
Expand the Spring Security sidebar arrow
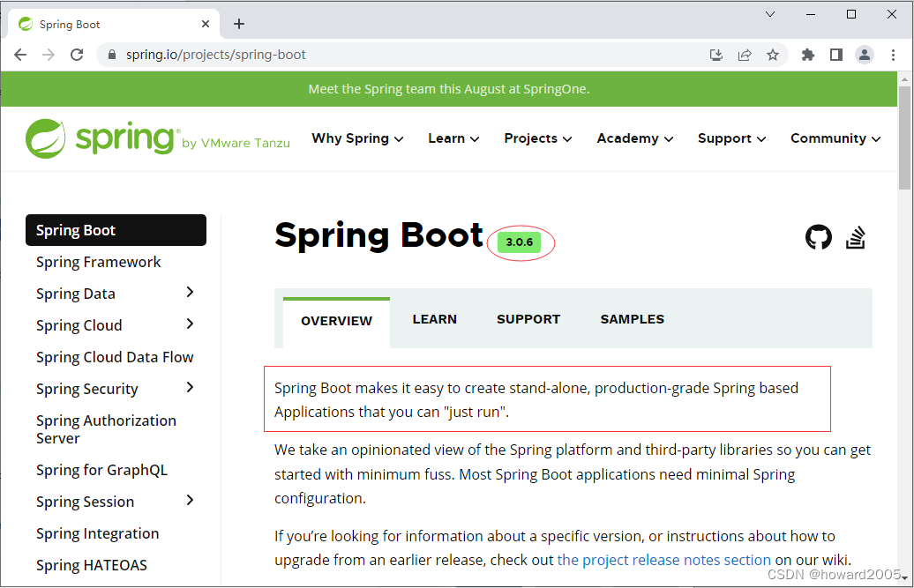190,387
